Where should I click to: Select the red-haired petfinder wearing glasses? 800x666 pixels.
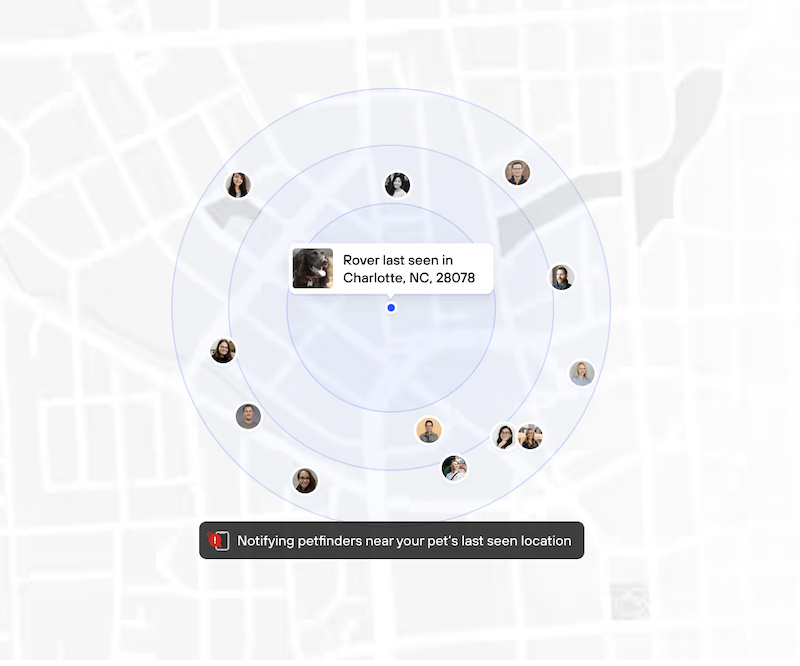click(223, 350)
